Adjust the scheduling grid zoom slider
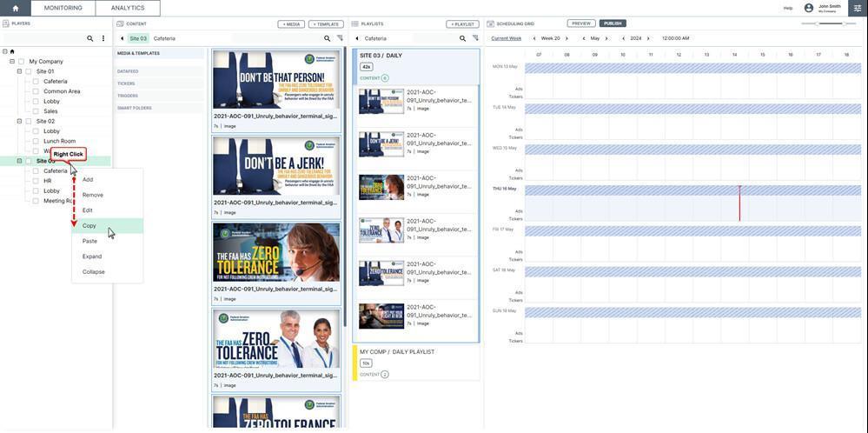This screenshot has height=433, width=868. click(831, 23)
